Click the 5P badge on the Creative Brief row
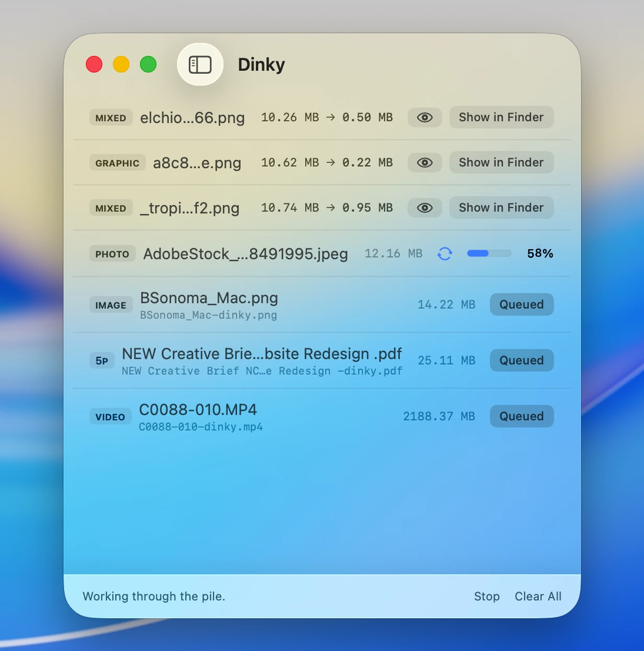The image size is (644, 651). [102, 361]
